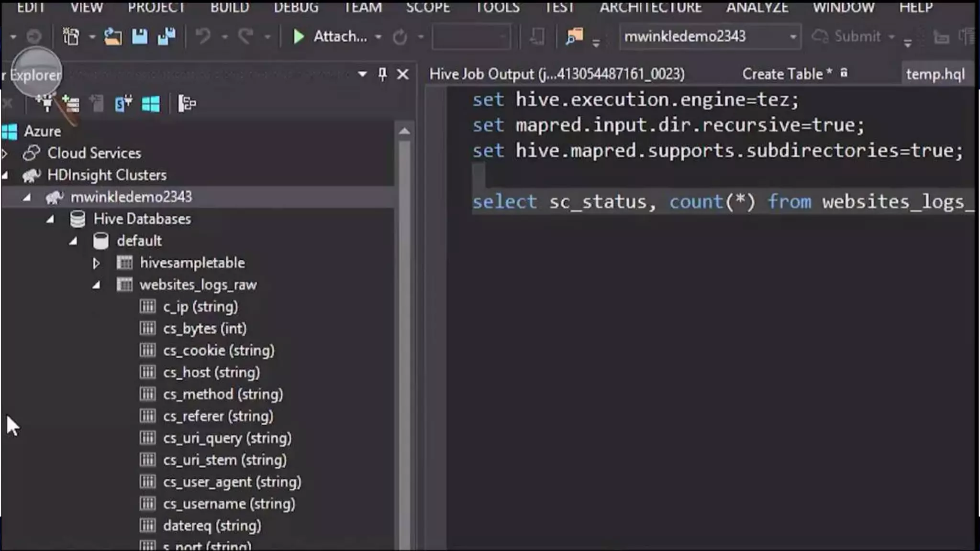Click the undo arrow icon
Image resolution: width=980 pixels, height=551 pixels.
(203, 36)
